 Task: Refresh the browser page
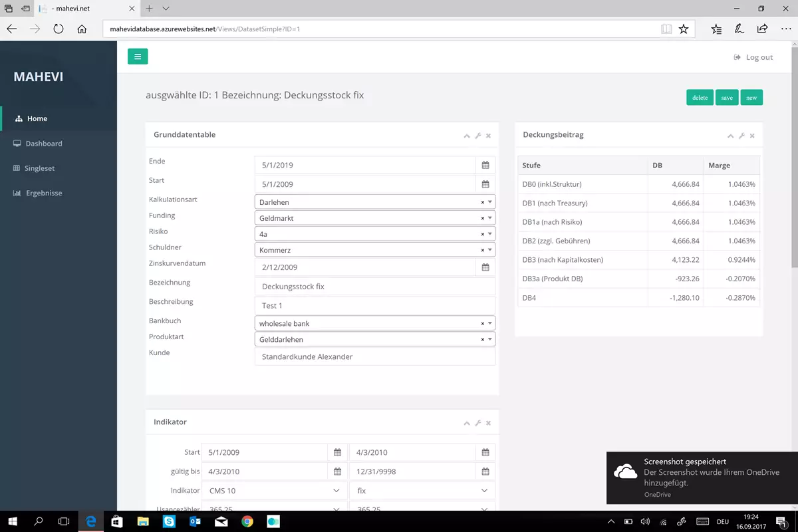click(x=58, y=29)
